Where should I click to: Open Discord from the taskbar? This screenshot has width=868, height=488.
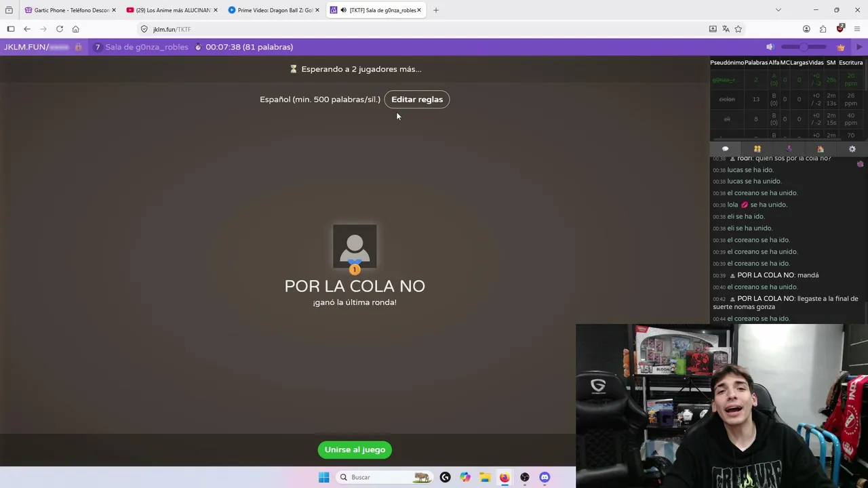pos(545,477)
